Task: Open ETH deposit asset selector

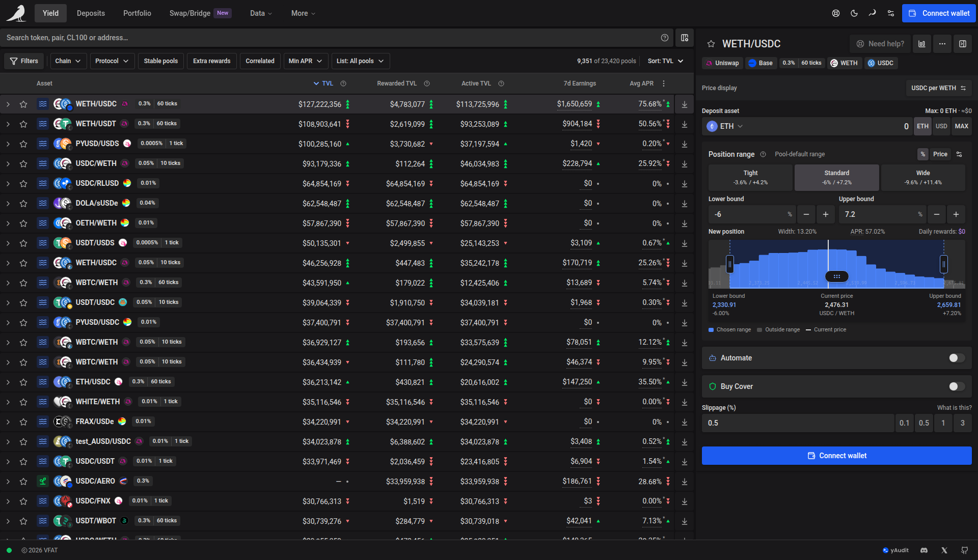Action: 725,126
